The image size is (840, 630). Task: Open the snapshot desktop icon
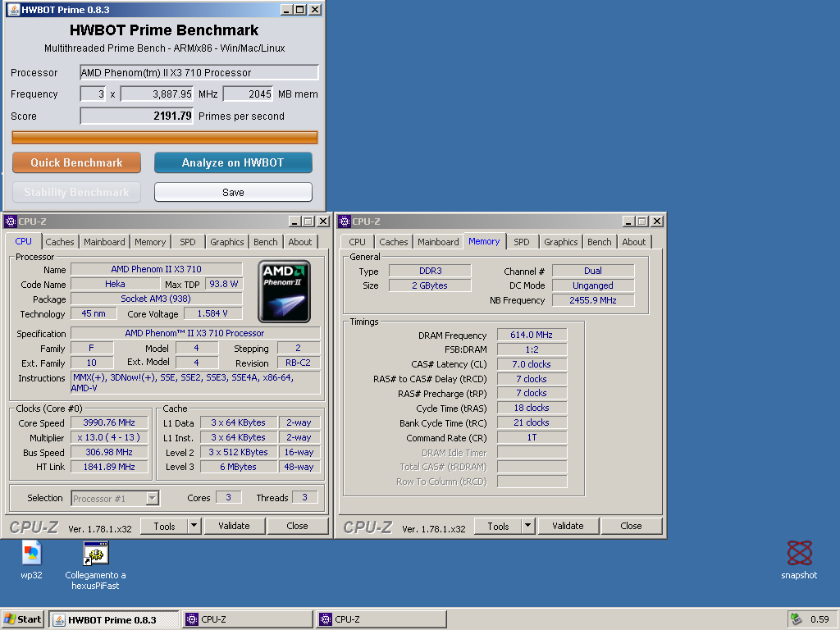point(799,554)
